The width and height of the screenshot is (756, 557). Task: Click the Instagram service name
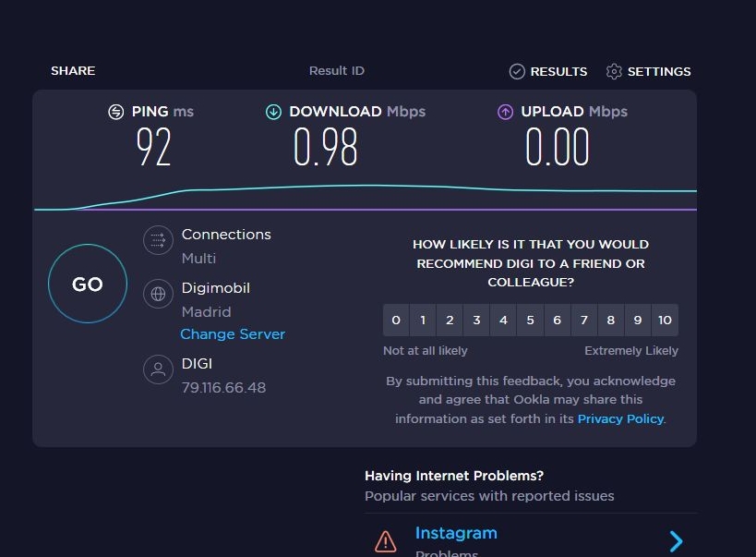pos(456,533)
